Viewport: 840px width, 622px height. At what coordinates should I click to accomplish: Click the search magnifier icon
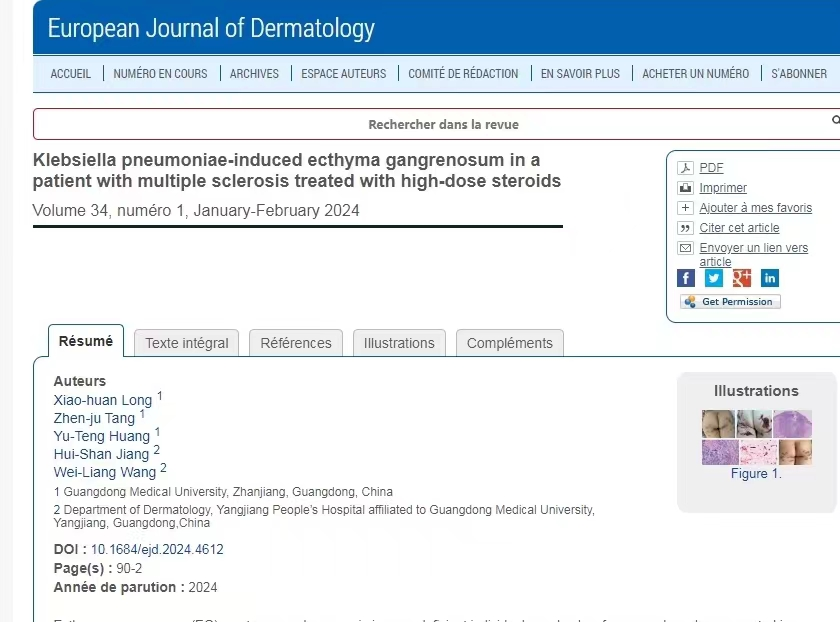point(836,120)
